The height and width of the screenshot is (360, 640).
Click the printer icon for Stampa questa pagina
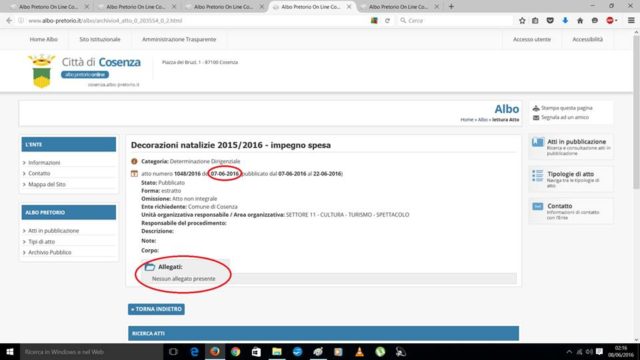[536, 108]
